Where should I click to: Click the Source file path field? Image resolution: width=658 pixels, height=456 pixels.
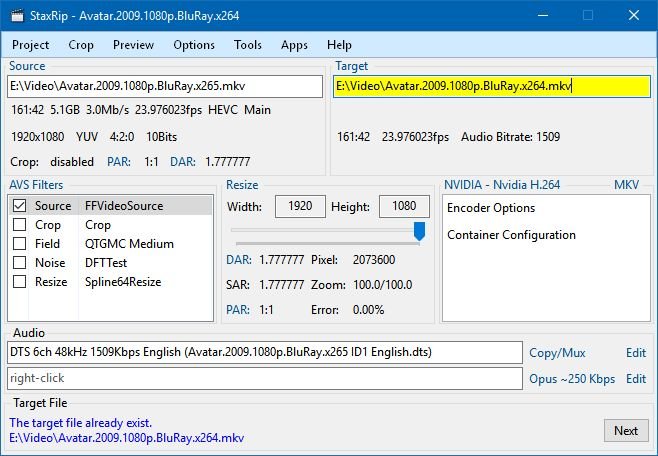tap(165, 86)
